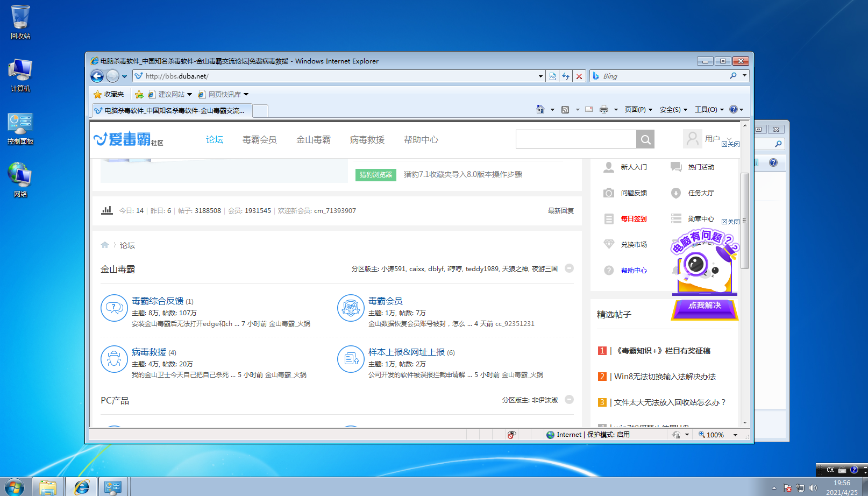Open the 病毒救援 nav tab
Screen dimensions: 868x496
click(367, 140)
